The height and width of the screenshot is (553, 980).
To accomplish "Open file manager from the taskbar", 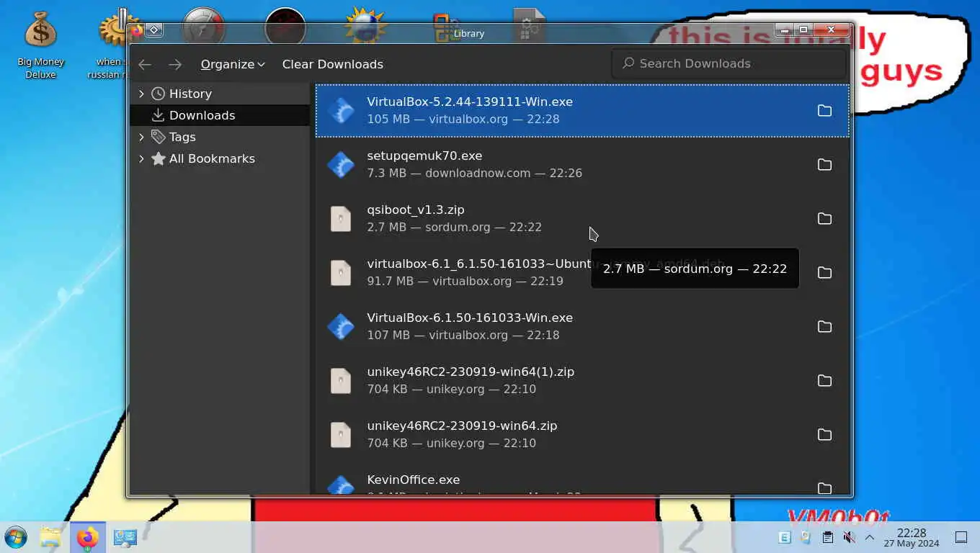I will pyautogui.click(x=50, y=537).
